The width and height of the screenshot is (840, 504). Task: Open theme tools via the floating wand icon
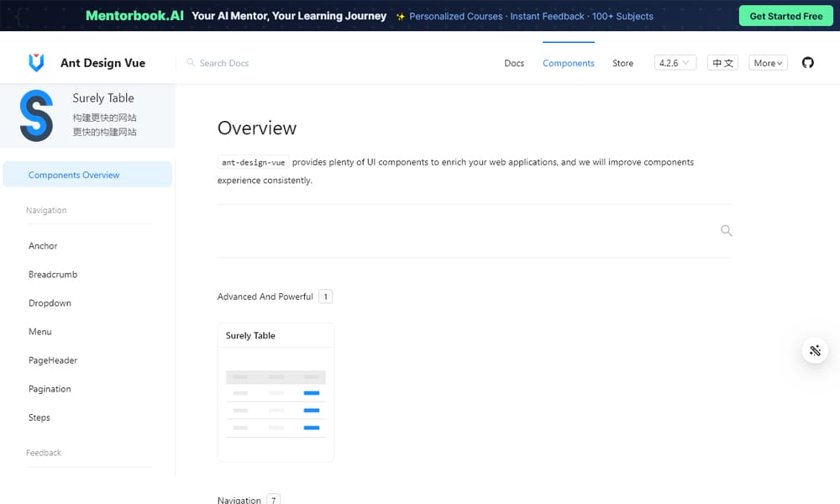pyautogui.click(x=814, y=350)
